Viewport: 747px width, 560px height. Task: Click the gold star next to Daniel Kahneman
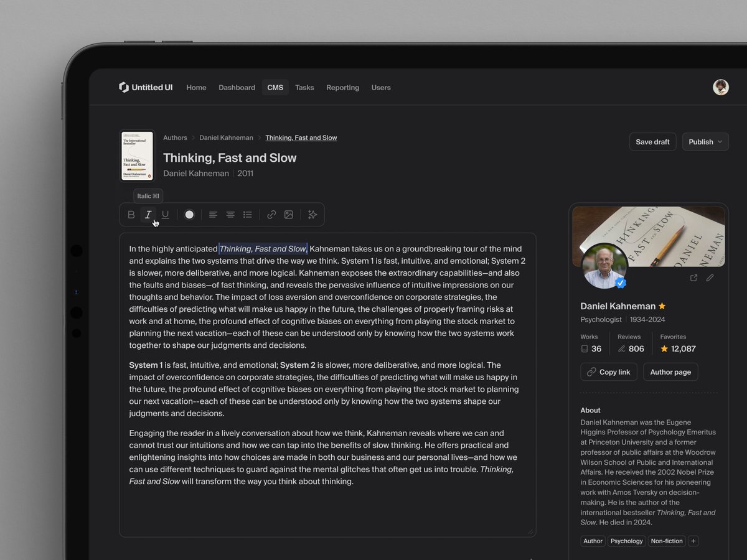click(662, 306)
